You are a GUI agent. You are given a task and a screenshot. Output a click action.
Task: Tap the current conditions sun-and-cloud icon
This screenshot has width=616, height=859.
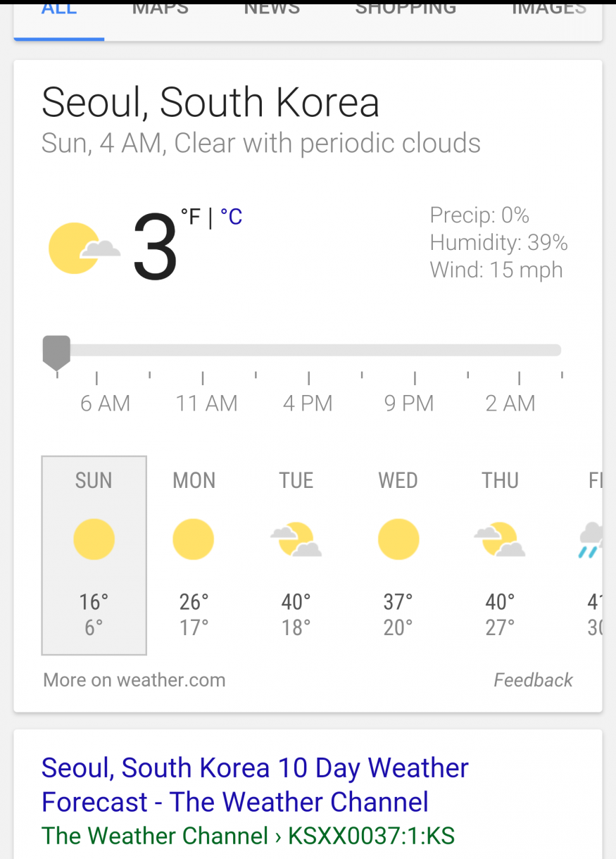coord(83,248)
